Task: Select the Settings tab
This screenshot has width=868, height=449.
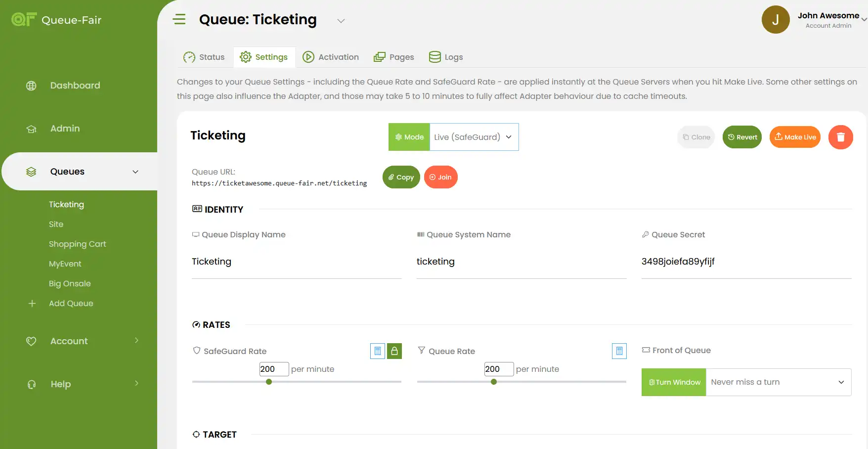Action: (x=264, y=57)
